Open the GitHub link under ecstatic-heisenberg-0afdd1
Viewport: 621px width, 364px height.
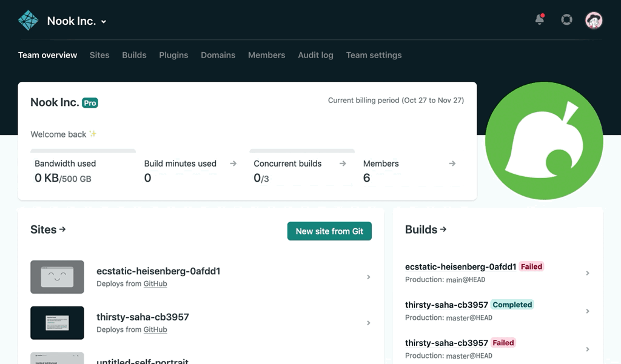pos(155,283)
